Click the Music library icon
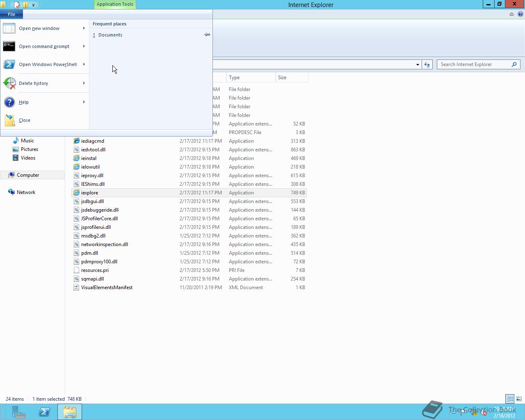 16,141
